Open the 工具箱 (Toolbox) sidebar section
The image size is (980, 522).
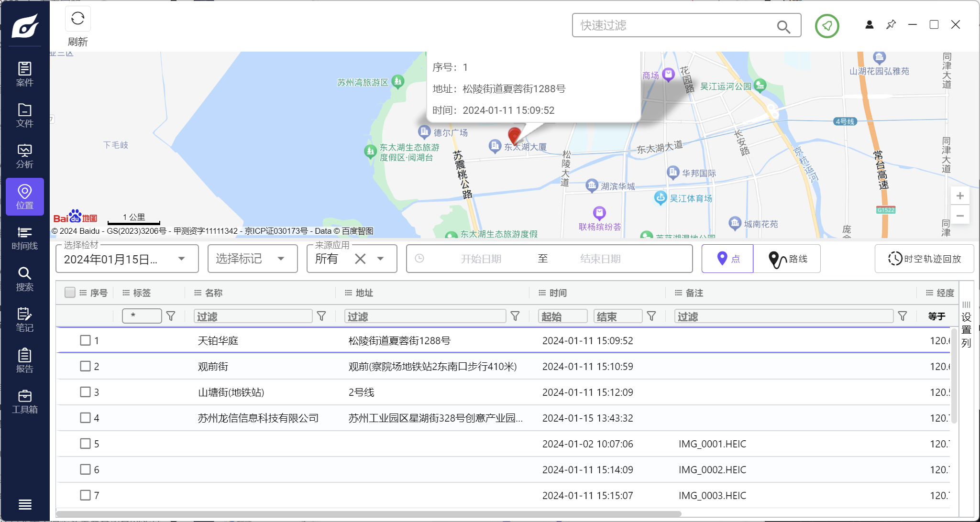click(x=25, y=402)
